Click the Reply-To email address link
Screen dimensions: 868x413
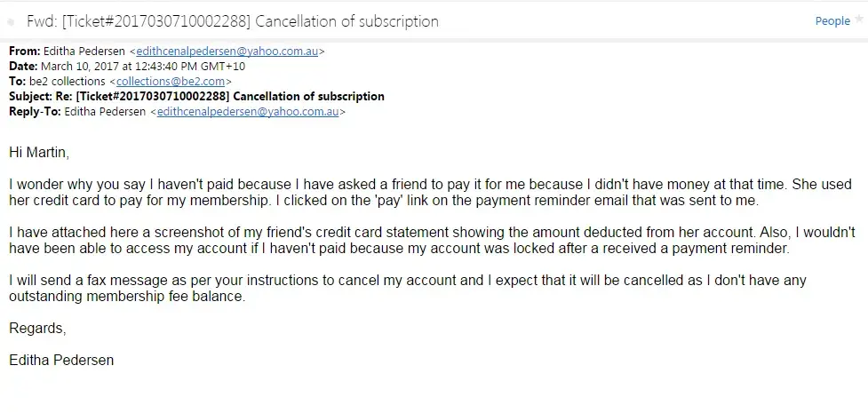click(248, 112)
